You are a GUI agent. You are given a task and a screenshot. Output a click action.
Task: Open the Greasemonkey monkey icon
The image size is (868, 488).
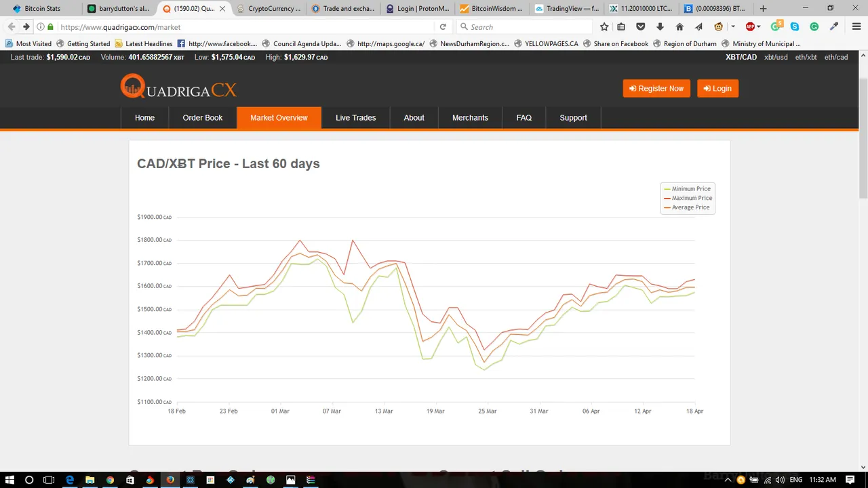[x=719, y=27]
